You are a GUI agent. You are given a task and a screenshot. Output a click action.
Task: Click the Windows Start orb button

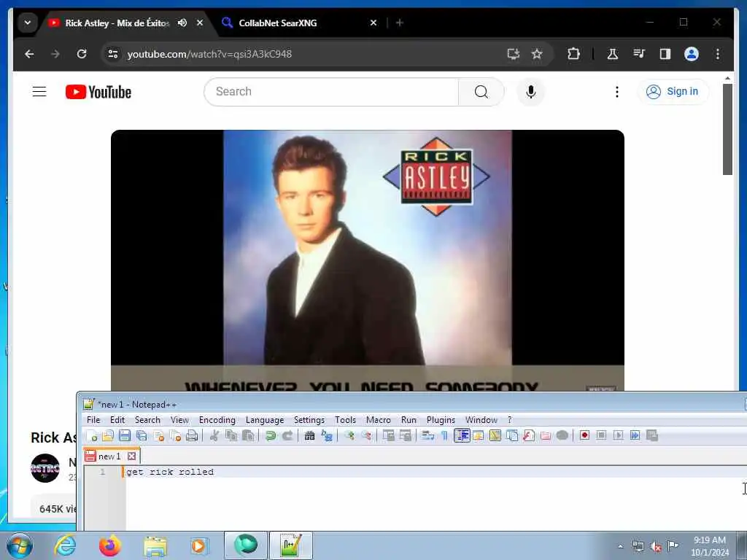20,545
